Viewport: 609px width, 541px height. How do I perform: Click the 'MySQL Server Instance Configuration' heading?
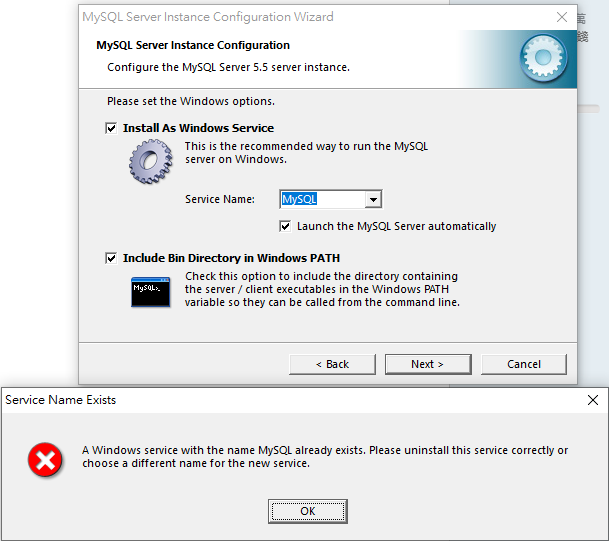tap(193, 45)
